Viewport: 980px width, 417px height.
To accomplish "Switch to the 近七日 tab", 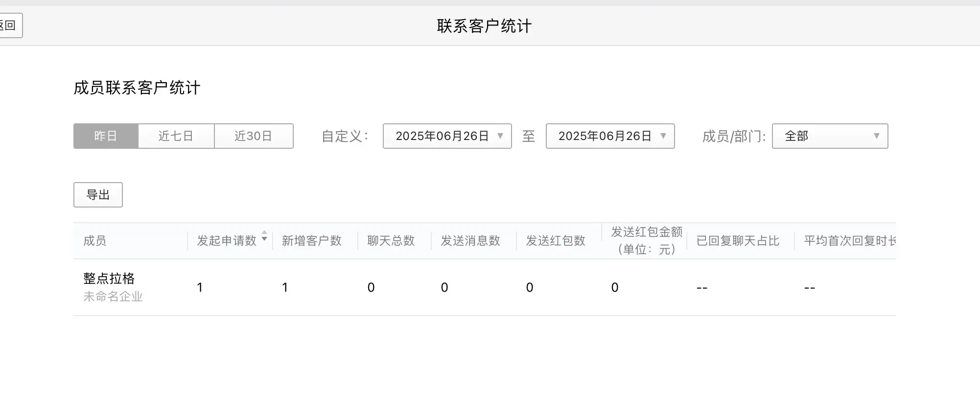I will click(176, 136).
